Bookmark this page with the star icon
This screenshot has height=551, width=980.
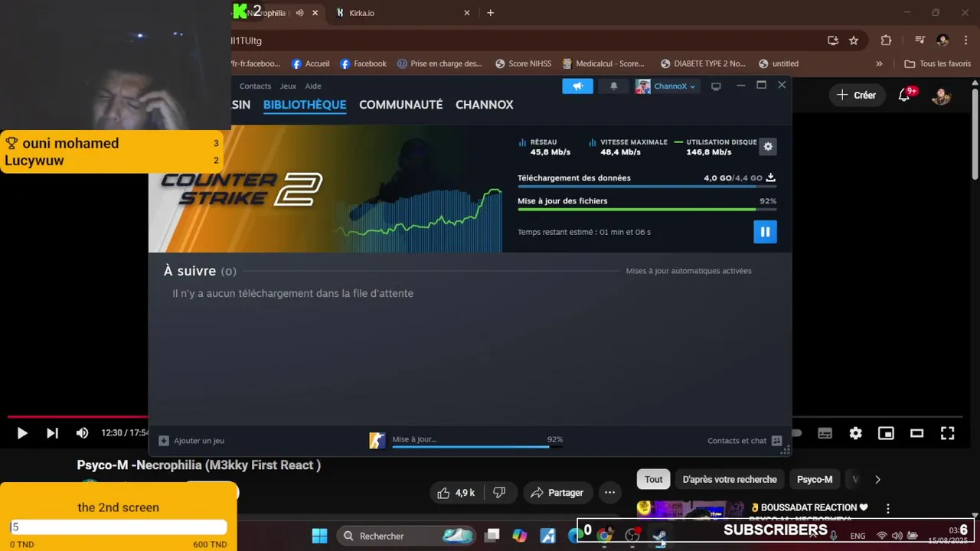(854, 41)
